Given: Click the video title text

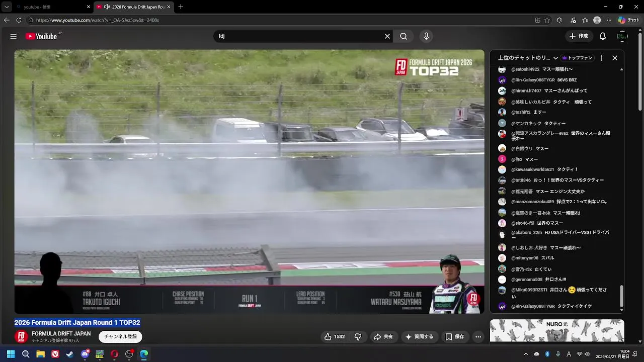Looking at the screenshot, I should pyautogui.click(x=77, y=323).
